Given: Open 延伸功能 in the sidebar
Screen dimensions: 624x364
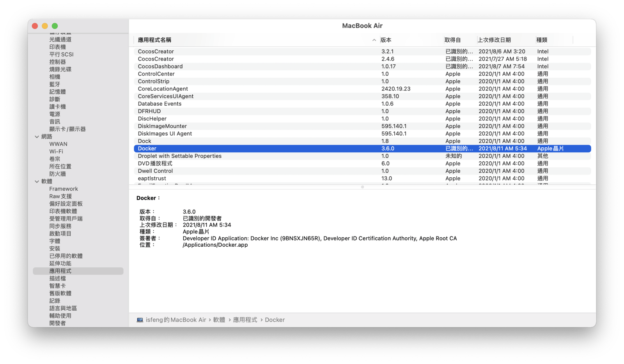Looking at the screenshot, I should [60, 263].
